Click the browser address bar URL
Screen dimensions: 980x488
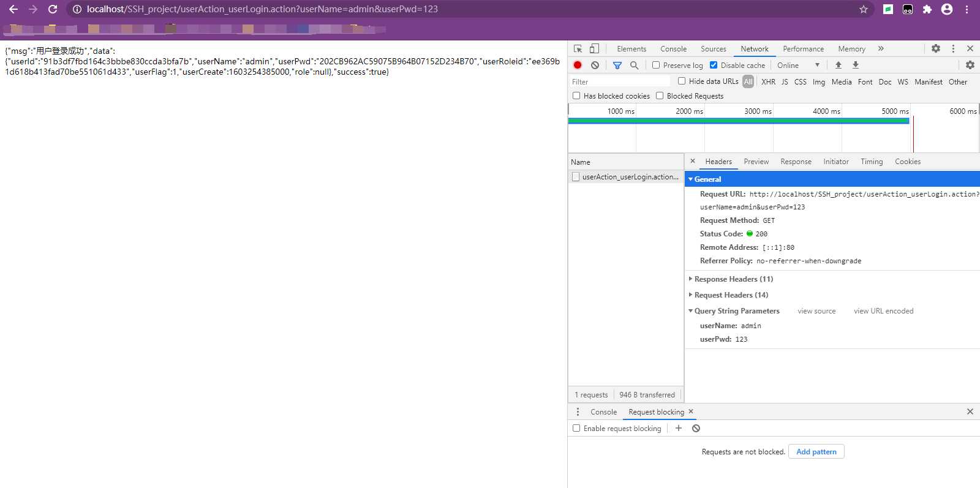point(262,9)
